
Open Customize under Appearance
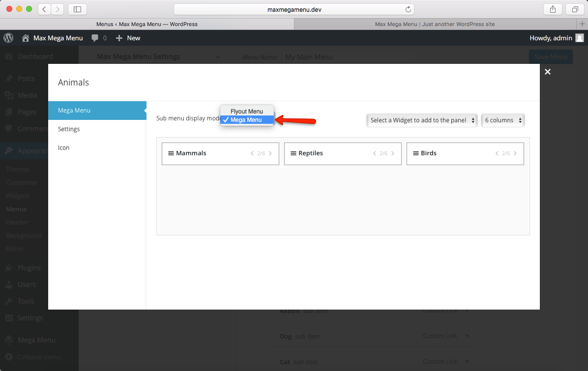coord(21,182)
